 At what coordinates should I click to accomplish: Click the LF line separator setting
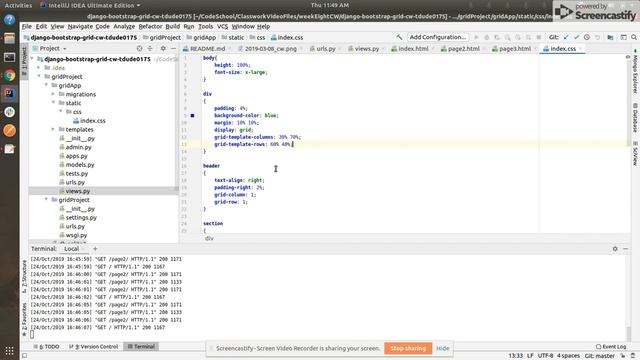(x=530, y=356)
